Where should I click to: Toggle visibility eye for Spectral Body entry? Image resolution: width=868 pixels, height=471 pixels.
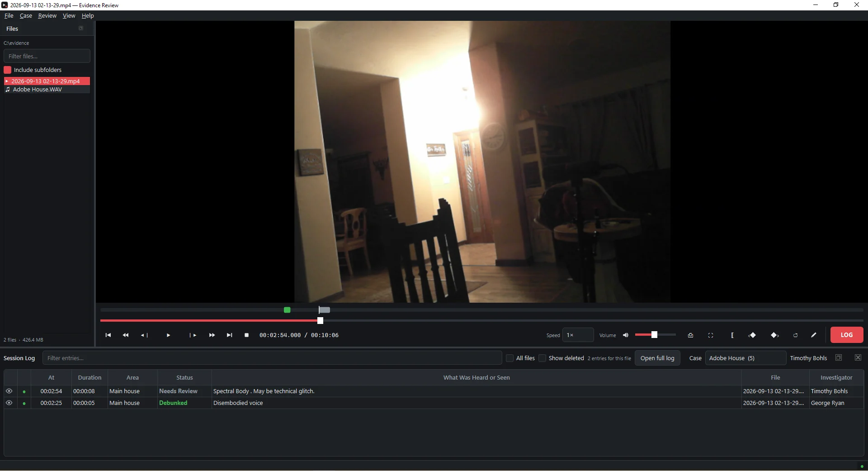(9, 391)
